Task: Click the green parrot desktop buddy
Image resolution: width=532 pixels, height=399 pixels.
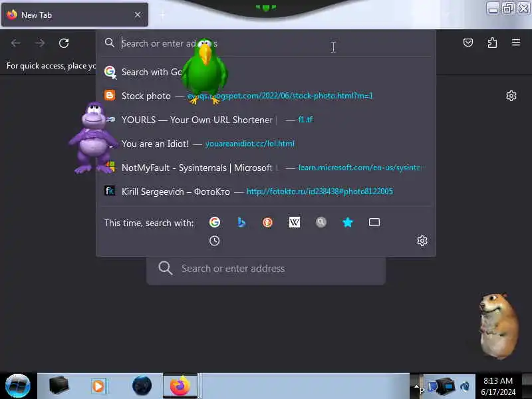Action: (205, 70)
